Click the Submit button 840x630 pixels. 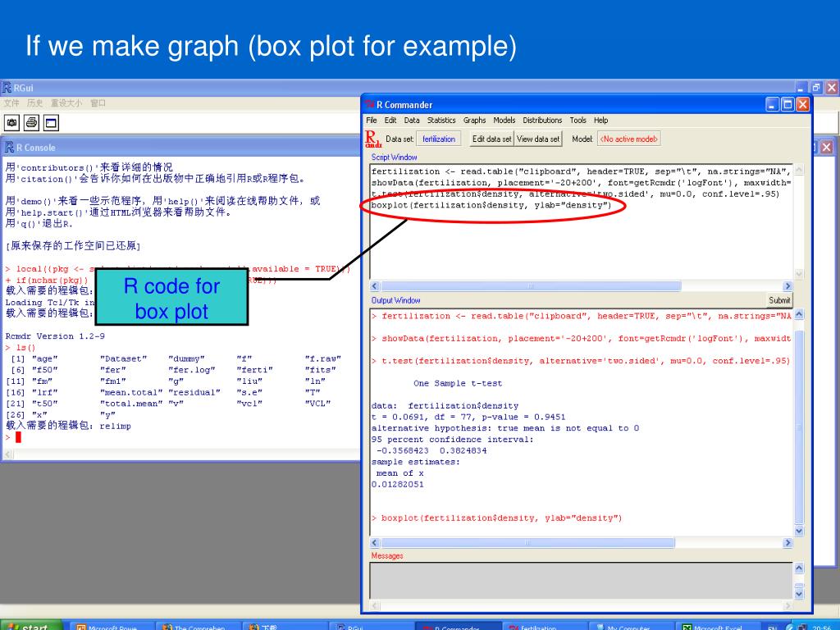click(x=779, y=300)
